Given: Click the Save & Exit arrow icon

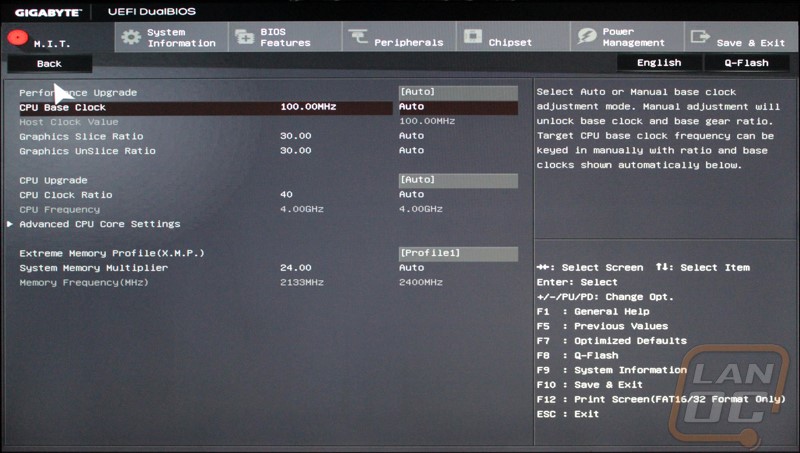Looking at the screenshot, I should pos(699,37).
